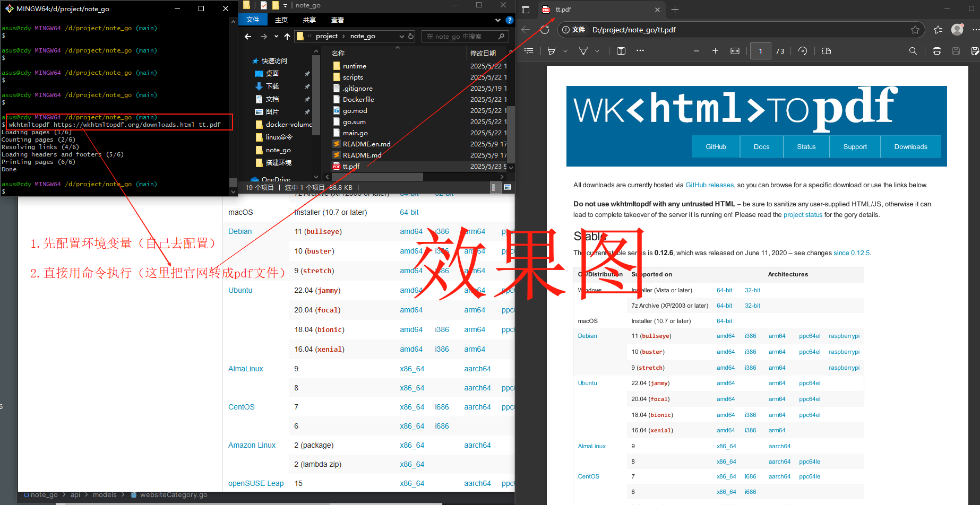980x505 pixels.
Task: Open the browser favorites list
Action: tap(938, 30)
